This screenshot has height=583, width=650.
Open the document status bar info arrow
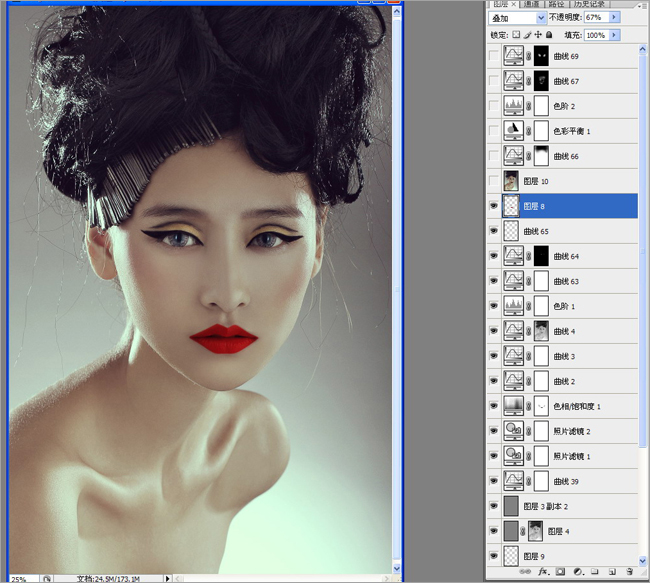pos(167,578)
